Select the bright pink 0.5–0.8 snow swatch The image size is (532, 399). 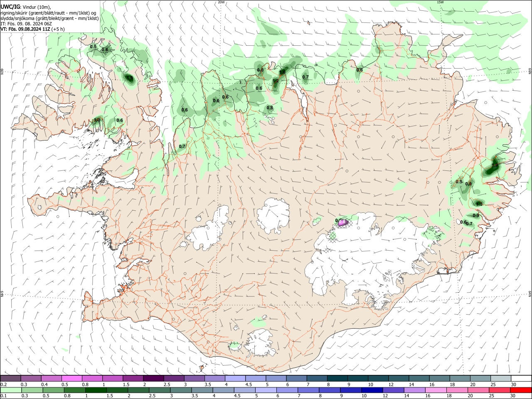pos(72,379)
